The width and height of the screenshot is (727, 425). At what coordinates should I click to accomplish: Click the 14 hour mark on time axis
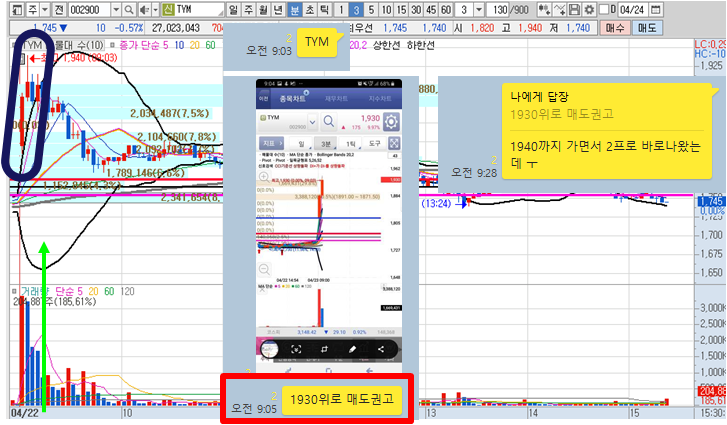tap(533, 412)
